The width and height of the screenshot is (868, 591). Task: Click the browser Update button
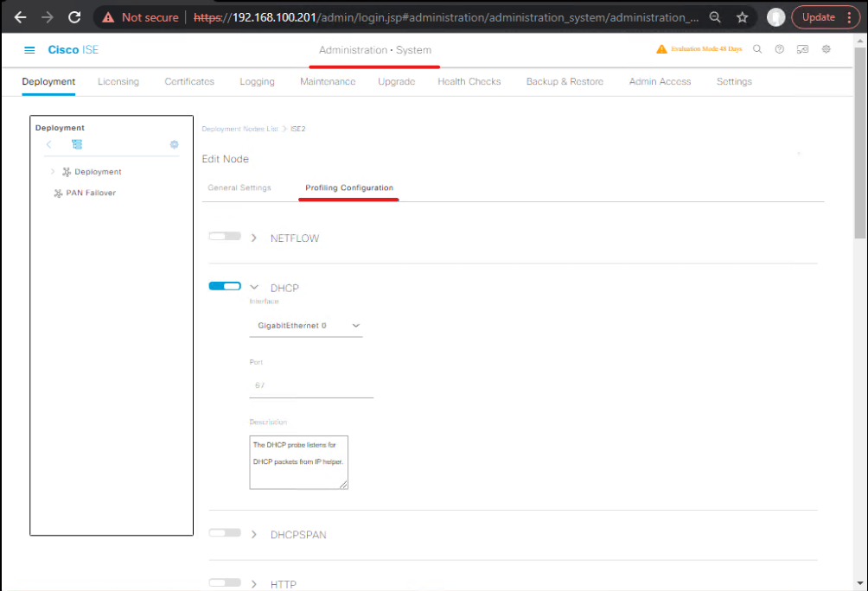coord(826,17)
